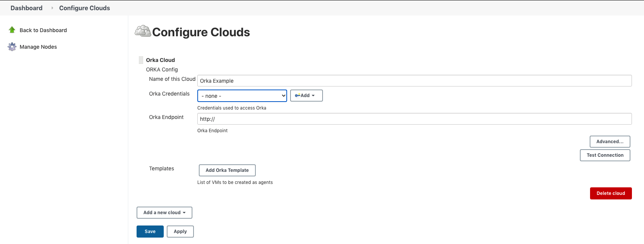Image resolution: width=644 pixels, height=244 pixels.
Task: Open the Back to Dashboard link
Action: tap(43, 30)
